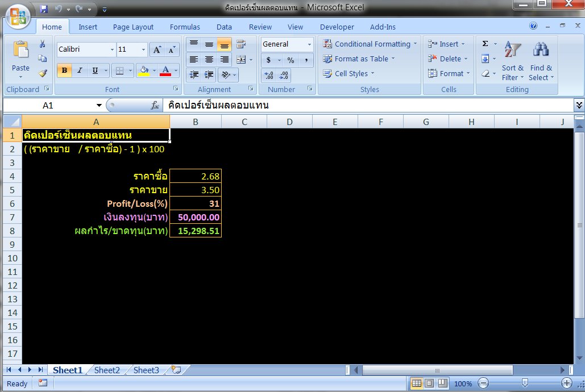Decrease font size with Shrink Font
This screenshot has width=585, height=392.
(x=171, y=49)
